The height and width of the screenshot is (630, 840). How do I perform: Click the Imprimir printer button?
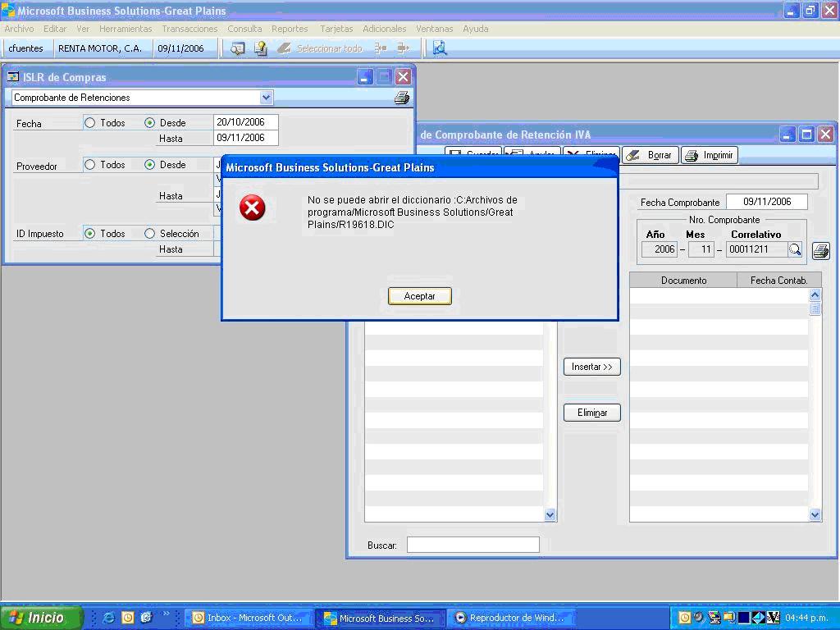tap(710, 155)
